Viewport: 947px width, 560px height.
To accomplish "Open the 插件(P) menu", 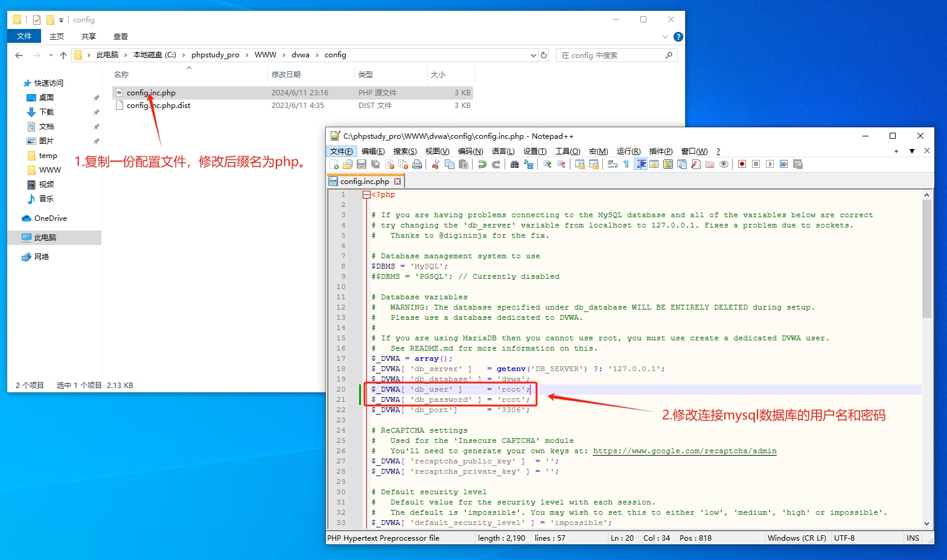I will pos(661,151).
